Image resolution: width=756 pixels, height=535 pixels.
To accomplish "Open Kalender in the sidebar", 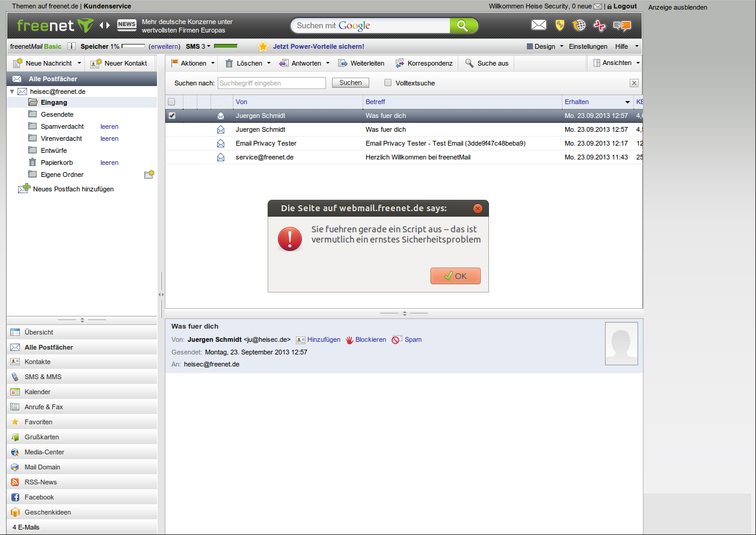I will click(82, 392).
